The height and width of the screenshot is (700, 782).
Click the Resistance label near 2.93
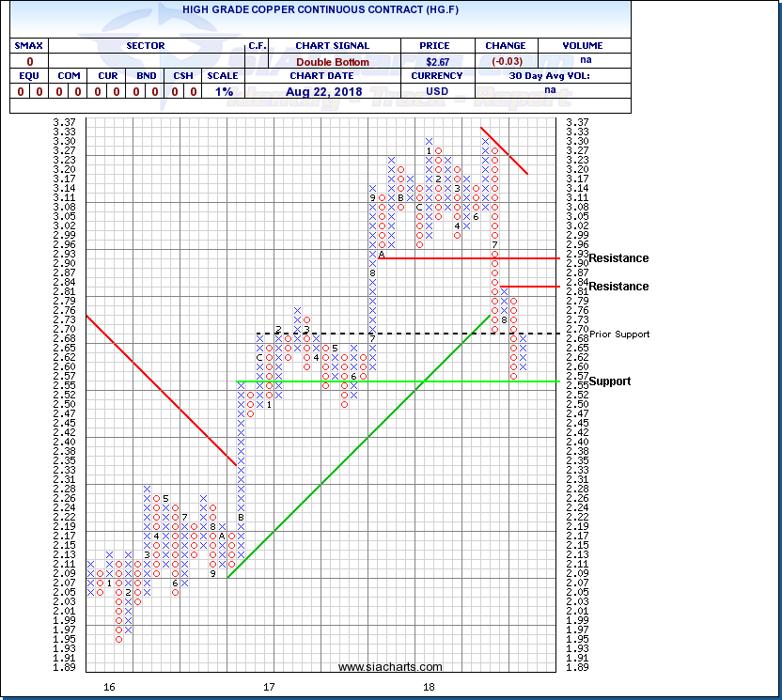(618, 258)
